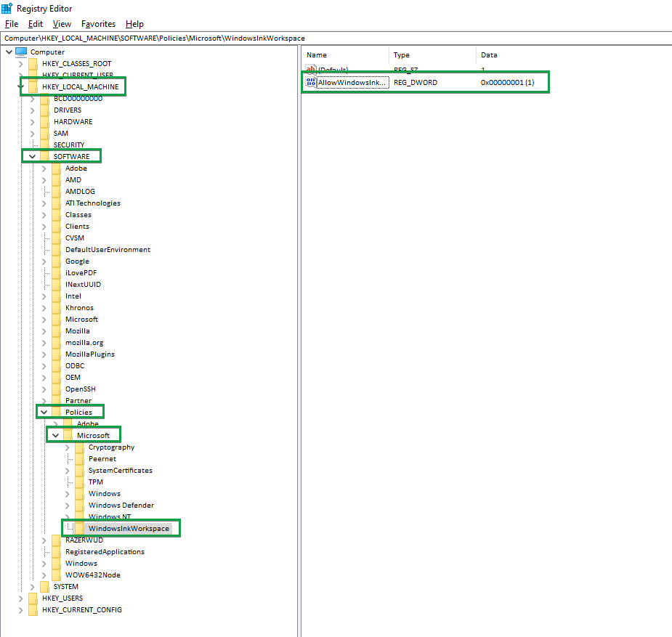The width and height of the screenshot is (672, 637).
Task: Click the SYSTEM key folder icon
Action: [x=44, y=586]
